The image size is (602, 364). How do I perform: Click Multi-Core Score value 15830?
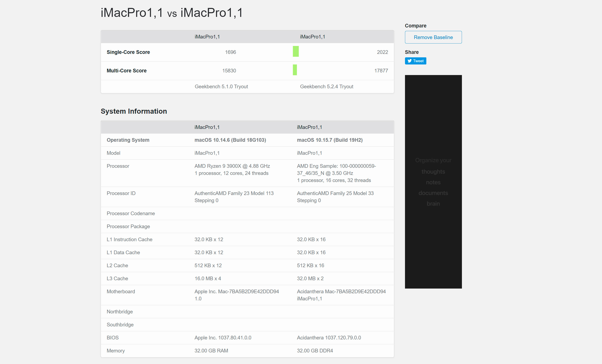(229, 71)
